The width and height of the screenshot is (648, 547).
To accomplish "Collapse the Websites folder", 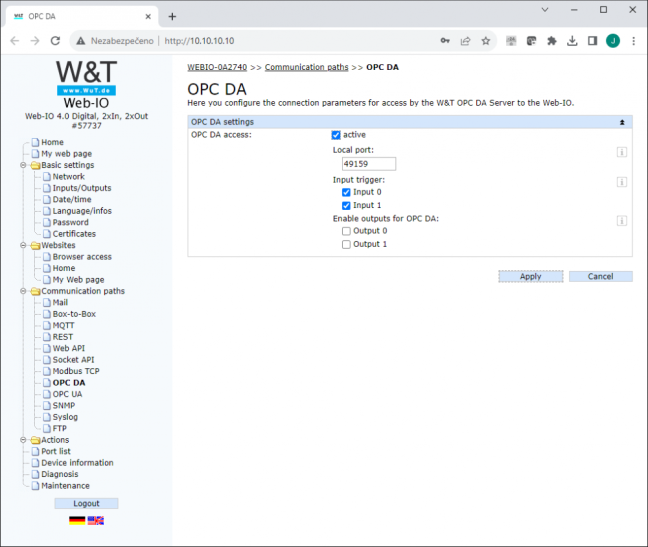I will (x=23, y=245).
